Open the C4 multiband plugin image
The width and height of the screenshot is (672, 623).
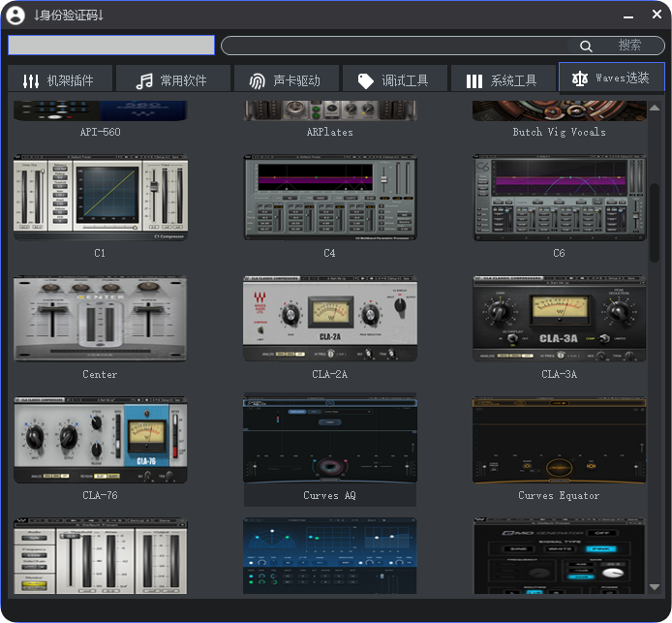click(x=330, y=198)
